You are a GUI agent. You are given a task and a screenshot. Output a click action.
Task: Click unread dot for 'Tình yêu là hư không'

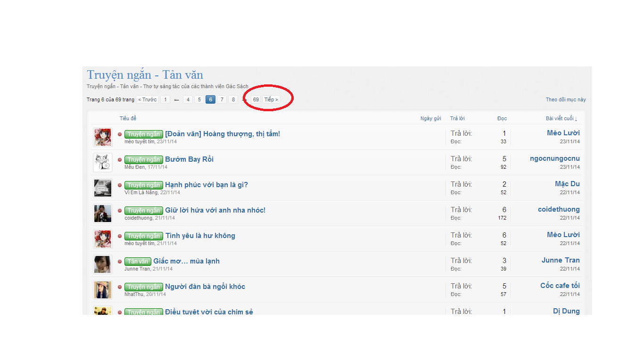120,236
